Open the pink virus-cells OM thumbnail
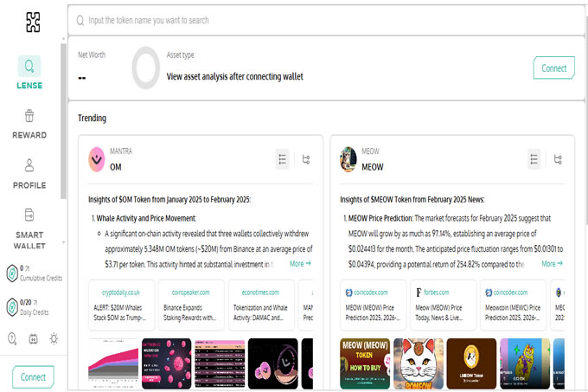This screenshot has height=392, width=588. 167,363
